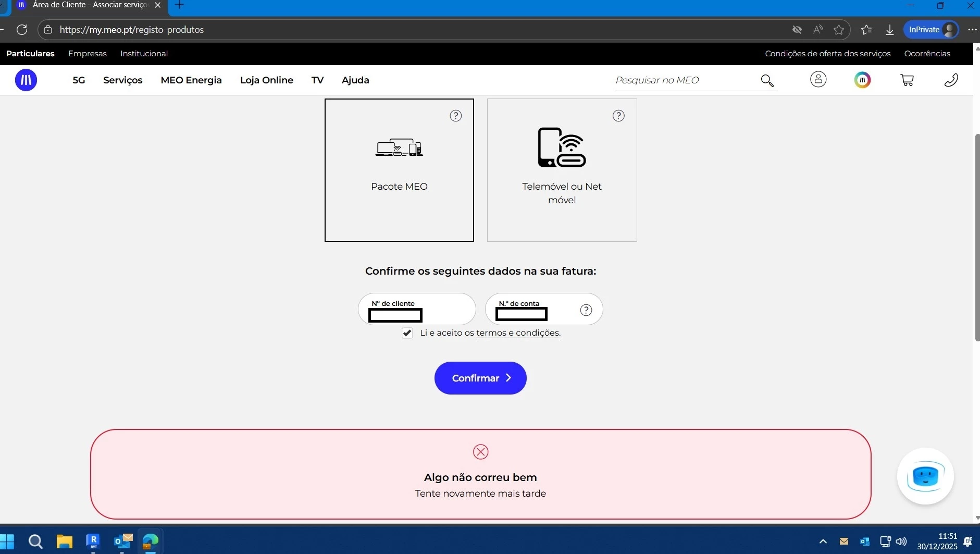
Task: Add this page to favorites
Action: (839, 30)
